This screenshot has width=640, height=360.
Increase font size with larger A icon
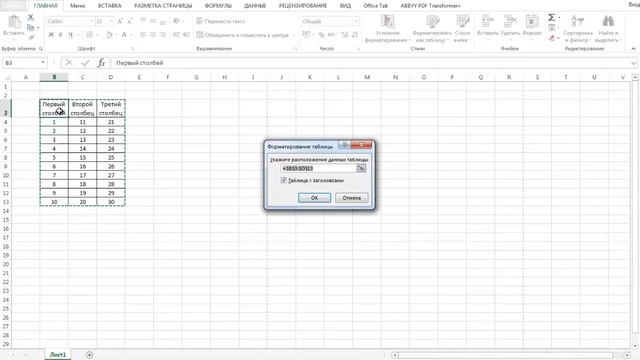click(120, 21)
